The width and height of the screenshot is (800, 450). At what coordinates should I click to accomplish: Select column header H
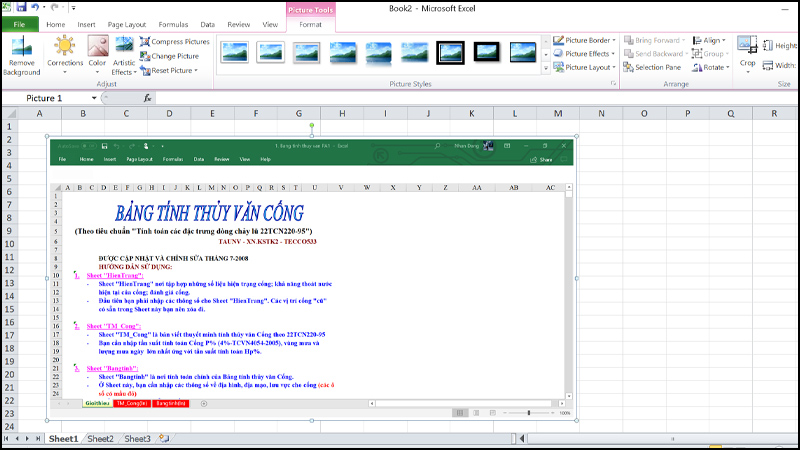pyautogui.click(x=341, y=113)
